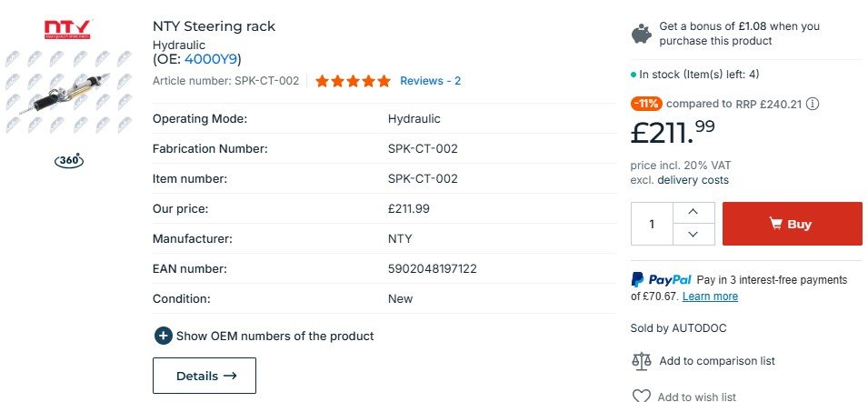Open the Details button
Image resolution: width=868 pixels, height=402 pixels.
(x=205, y=376)
